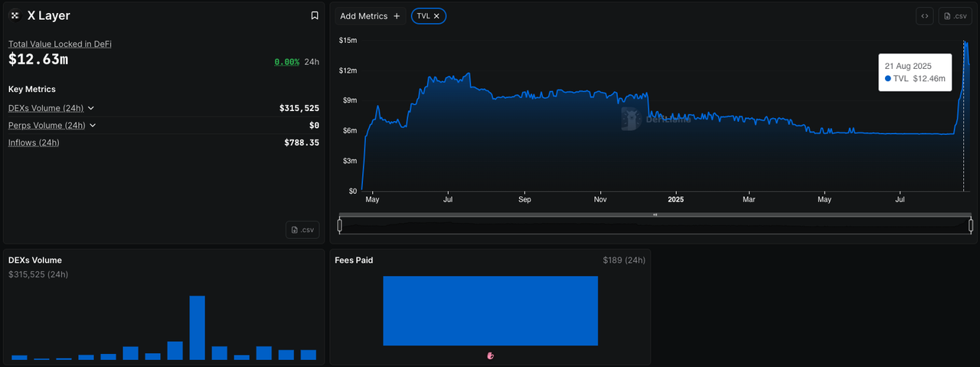Click the 2025 label on chart x-axis
Image resolution: width=980 pixels, height=367 pixels.
[x=675, y=200]
